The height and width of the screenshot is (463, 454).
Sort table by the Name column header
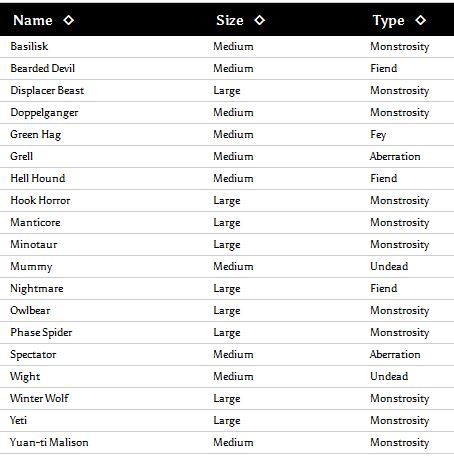pyautogui.click(x=33, y=20)
